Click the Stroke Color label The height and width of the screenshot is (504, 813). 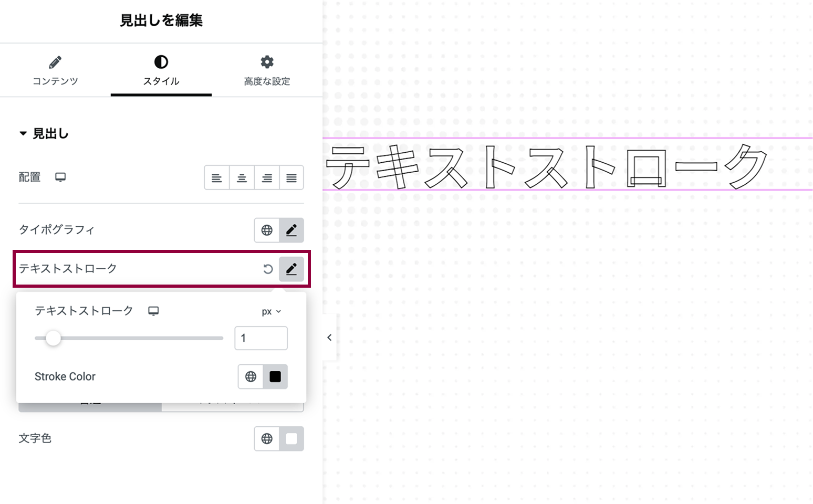click(65, 376)
